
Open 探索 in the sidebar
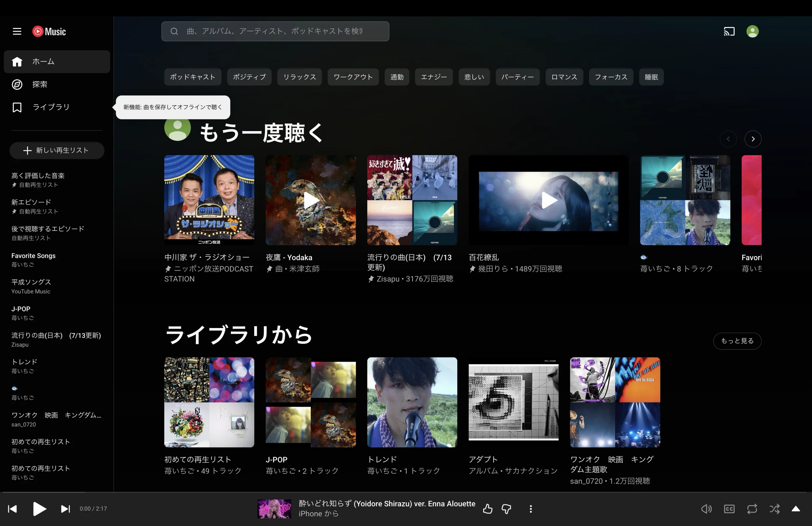pos(57,84)
